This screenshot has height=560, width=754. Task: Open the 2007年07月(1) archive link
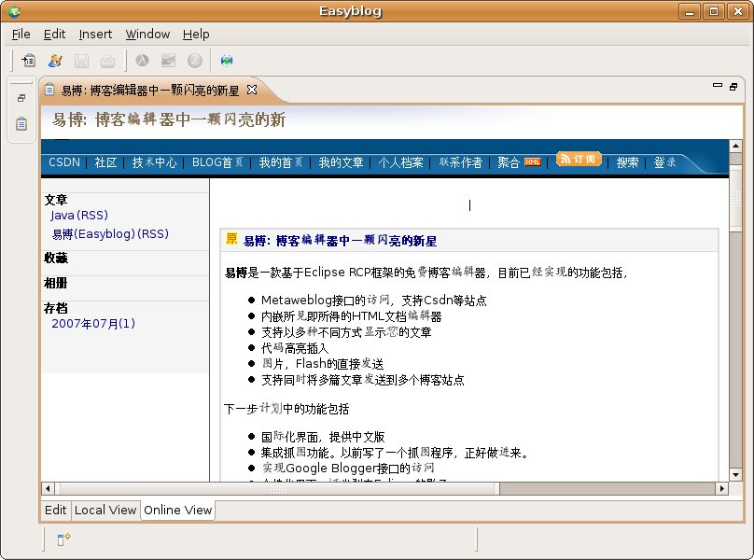click(93, 323)
